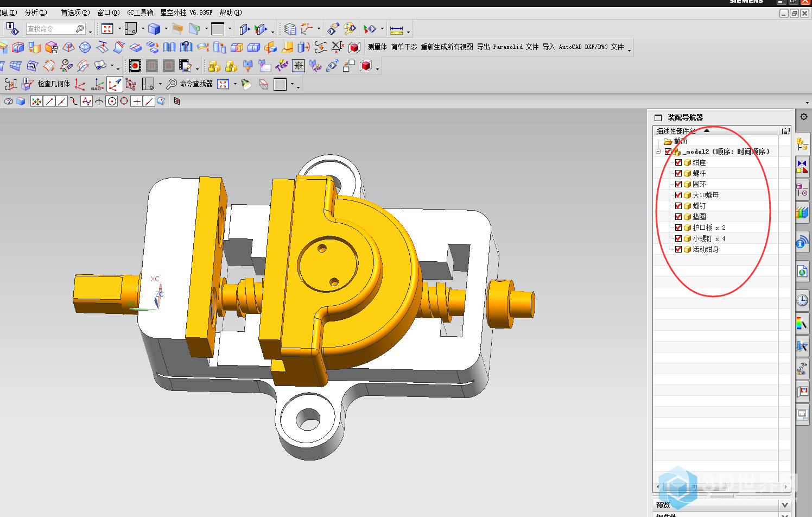Click the red cube wireframe icon before 测量体

pos(354,47)
